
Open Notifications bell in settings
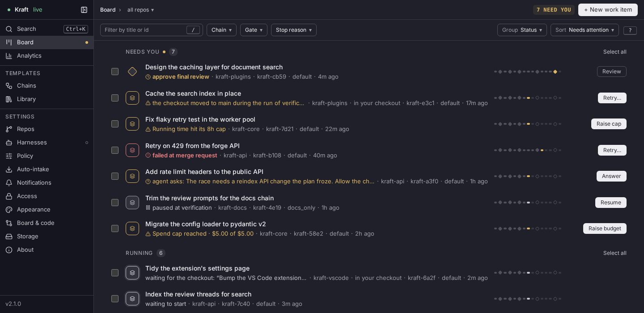9,182
